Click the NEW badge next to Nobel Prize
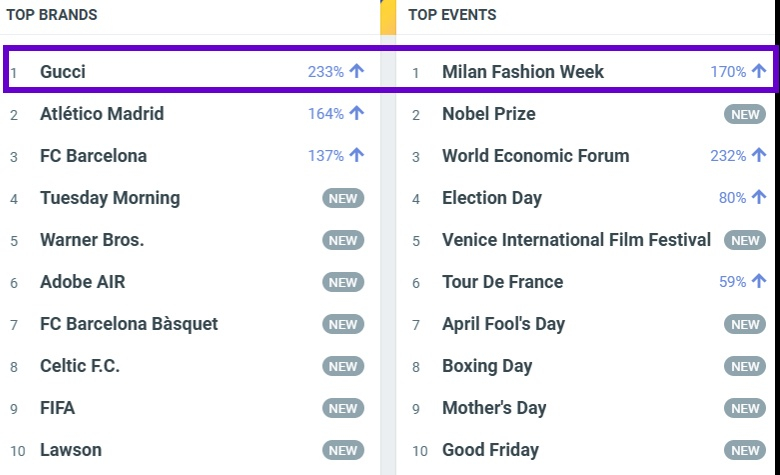 pos(745,114)
